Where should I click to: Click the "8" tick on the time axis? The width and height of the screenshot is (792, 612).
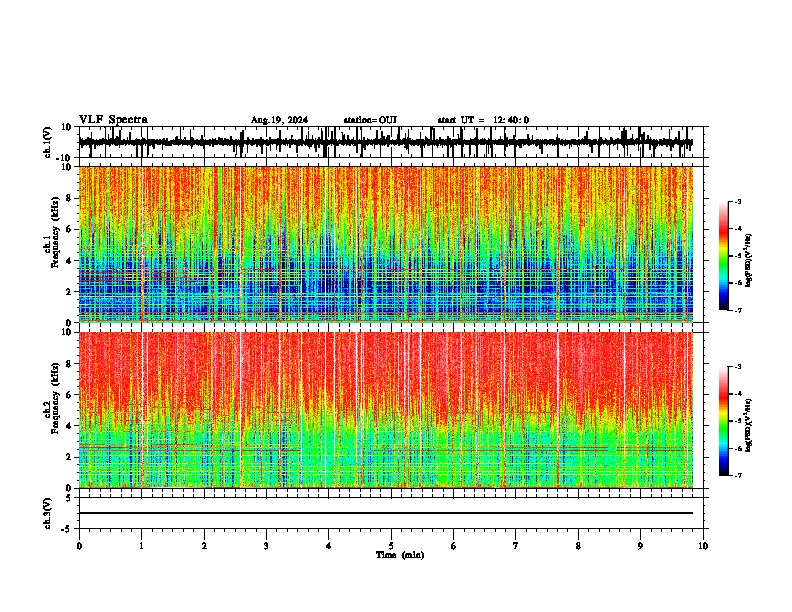click(578, 546)
